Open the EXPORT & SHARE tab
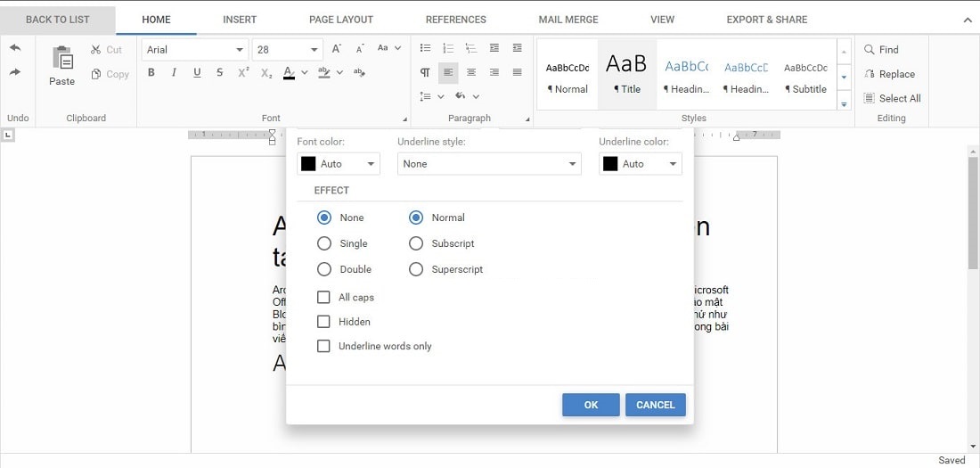Image resolution: width=980 pixels, height=468 pixels. 767,20
